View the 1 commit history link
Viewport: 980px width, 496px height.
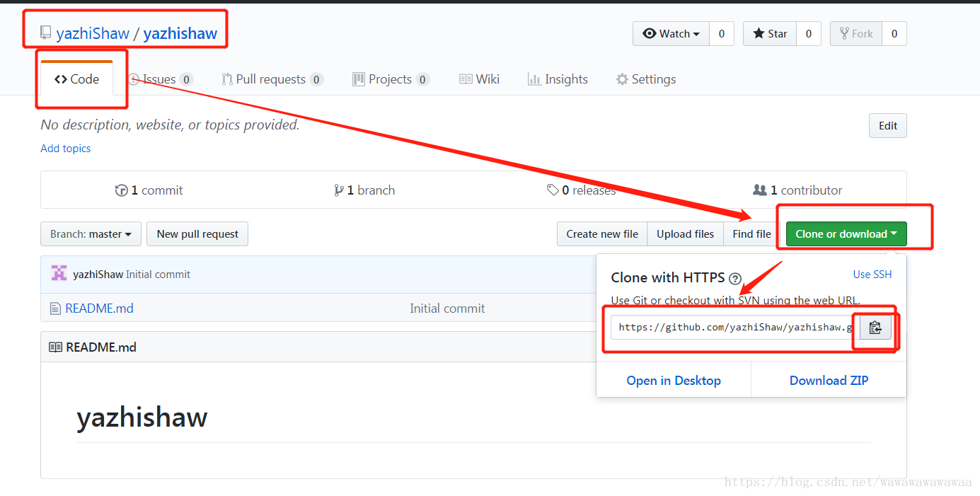click(149, 190)
